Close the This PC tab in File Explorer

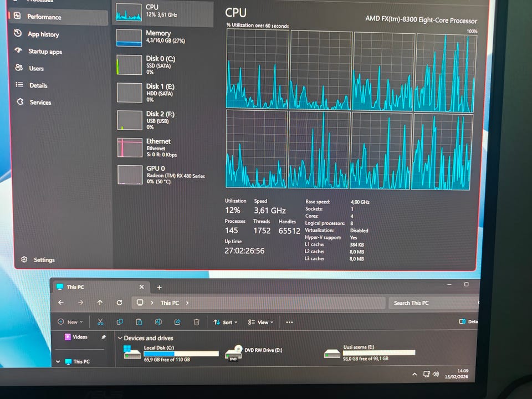141,287
